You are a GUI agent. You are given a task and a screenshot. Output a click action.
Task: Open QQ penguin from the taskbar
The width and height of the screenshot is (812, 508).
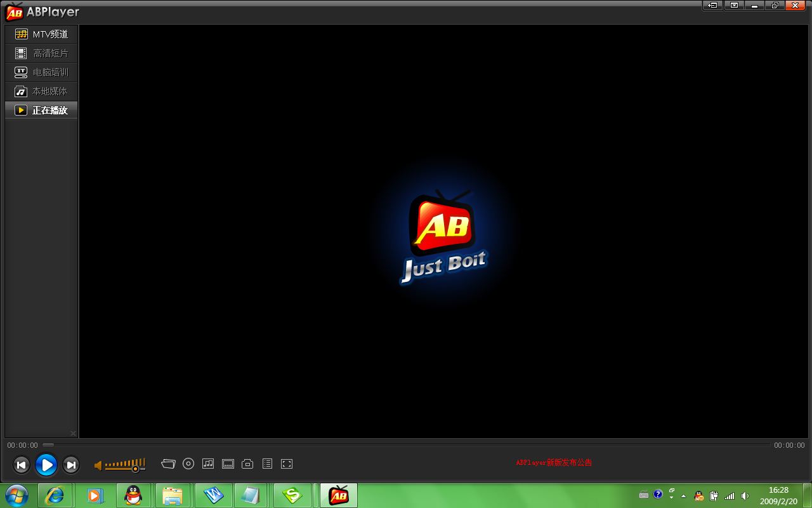tap(133, 495)
